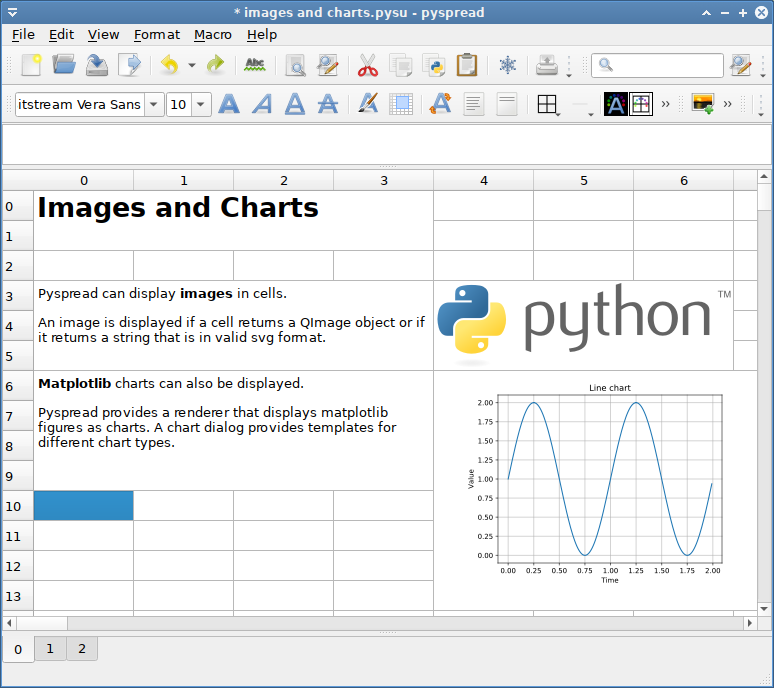Toggle italic text formatting
The image size is (774, 688).
(x=262, y=104)
